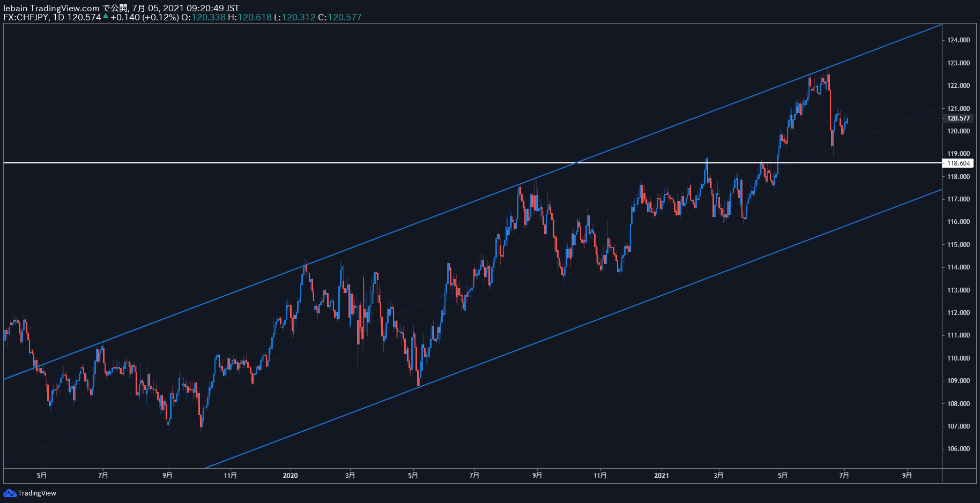This screenshot has height=503, width=980.
Task: Click the 122.000 price axis label
Action: coord(959,86)
